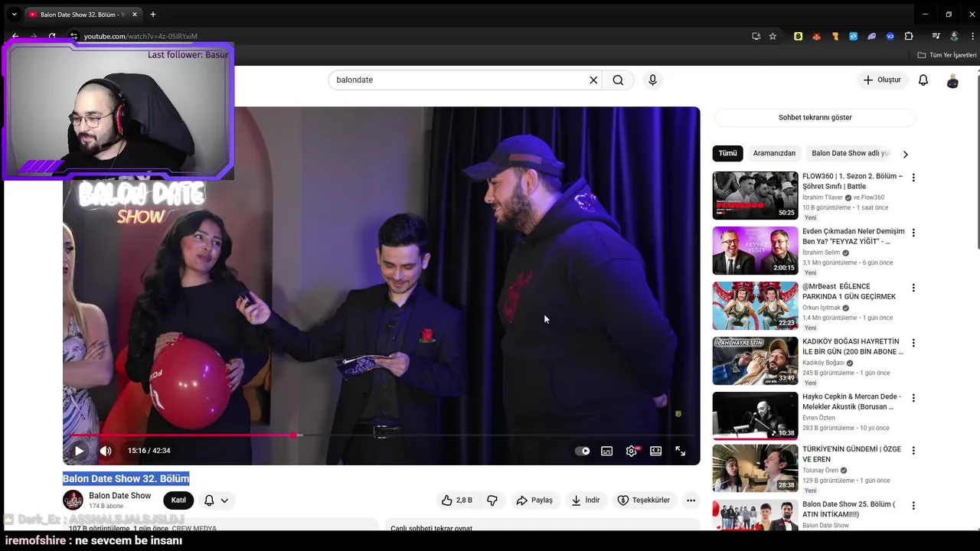Switch to theater mode view

point(656,451)
